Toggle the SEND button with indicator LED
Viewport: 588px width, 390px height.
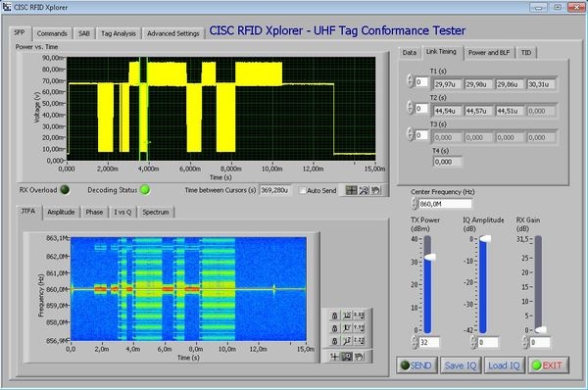click(x=416, y=366)
